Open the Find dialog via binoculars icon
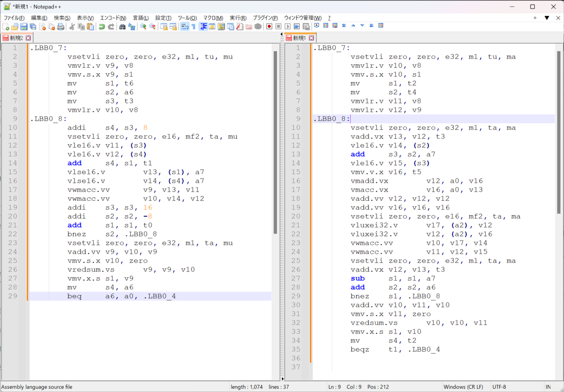 [122, 26]
